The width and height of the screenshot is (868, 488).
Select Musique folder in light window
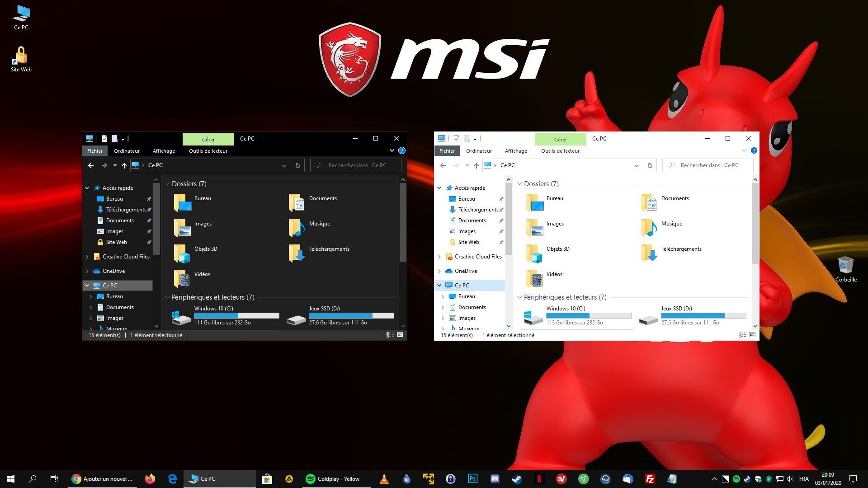(662, 228)
